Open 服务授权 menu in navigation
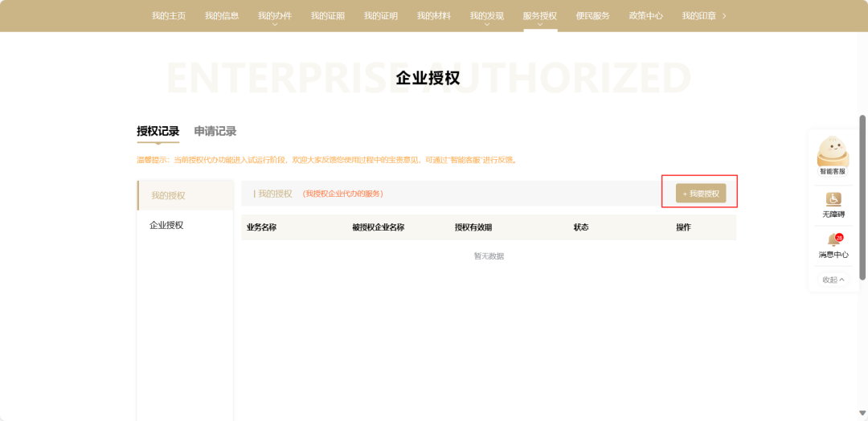The height and width of the screenshot is (421, 868). (x=539, y=16)
